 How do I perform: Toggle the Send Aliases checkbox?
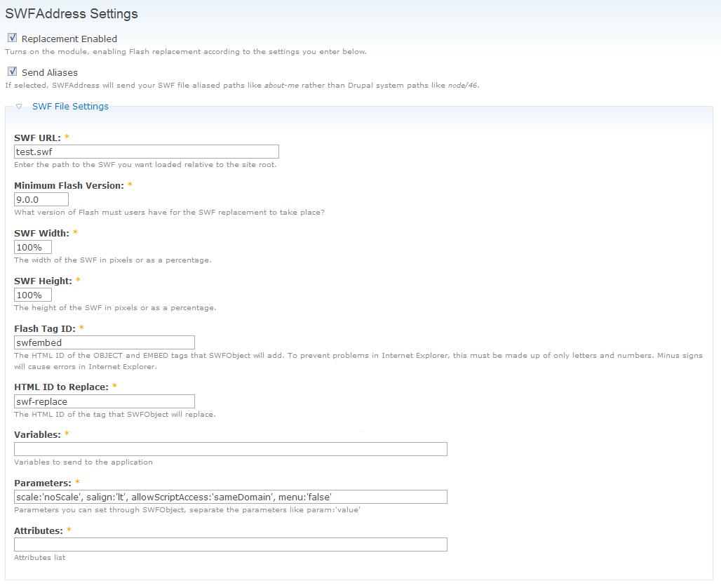[13, 72]
